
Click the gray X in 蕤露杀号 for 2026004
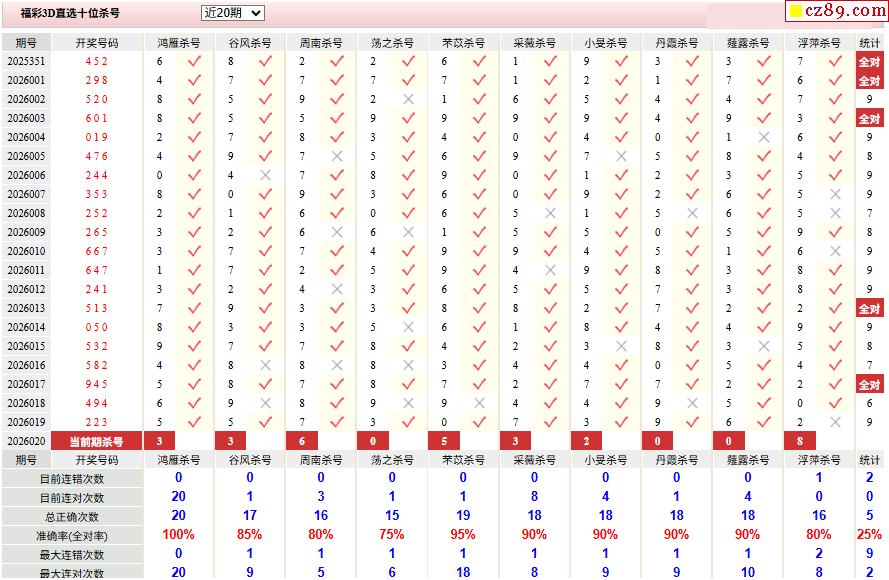click(764, 137)
